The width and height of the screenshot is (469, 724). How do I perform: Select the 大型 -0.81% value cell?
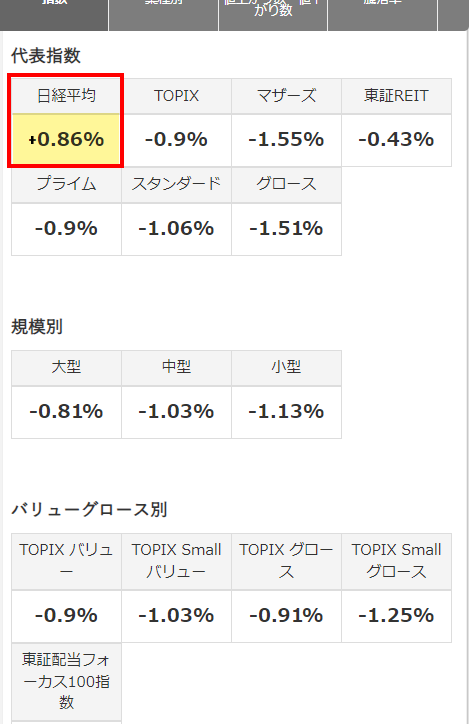pyautogui.click(x=66, y=412)
